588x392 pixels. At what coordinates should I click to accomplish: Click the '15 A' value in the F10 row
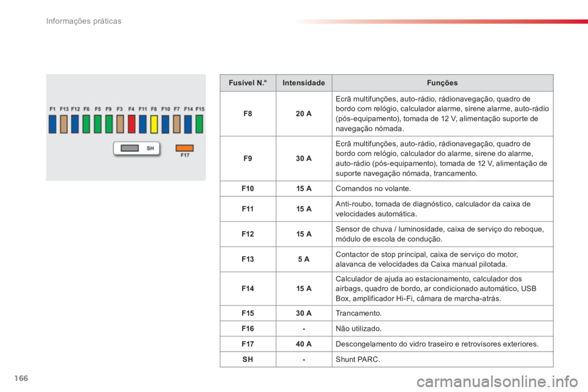(304, 189)
